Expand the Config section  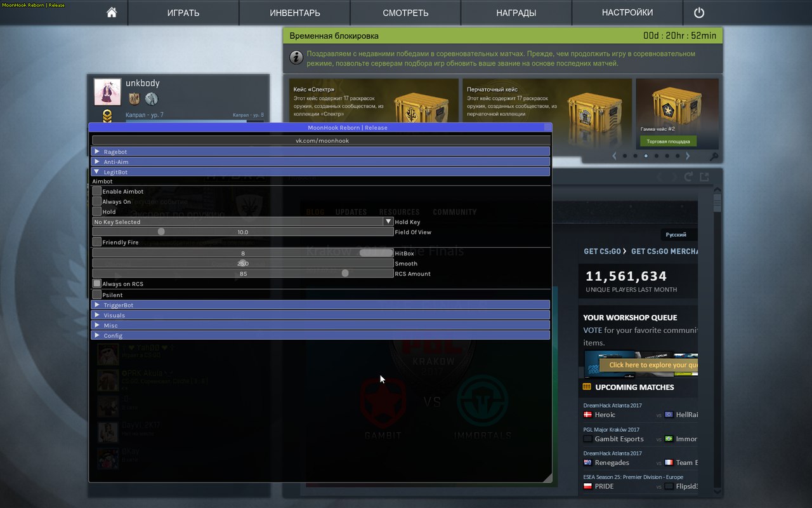(x=320, y=335)
